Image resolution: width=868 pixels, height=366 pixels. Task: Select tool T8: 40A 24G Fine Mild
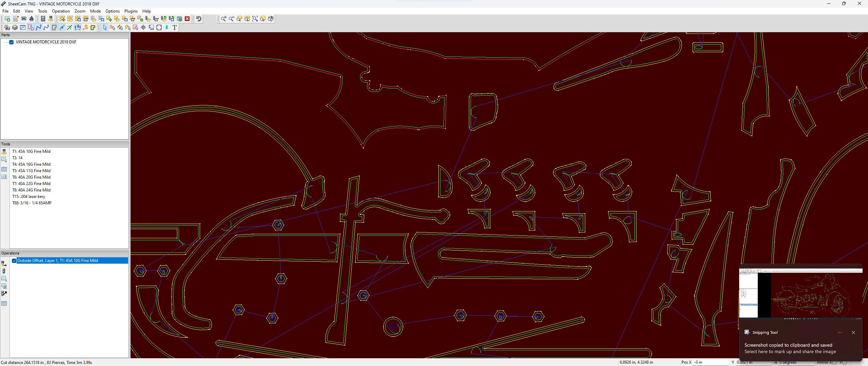pyautogui.click(x=32, y=190)
